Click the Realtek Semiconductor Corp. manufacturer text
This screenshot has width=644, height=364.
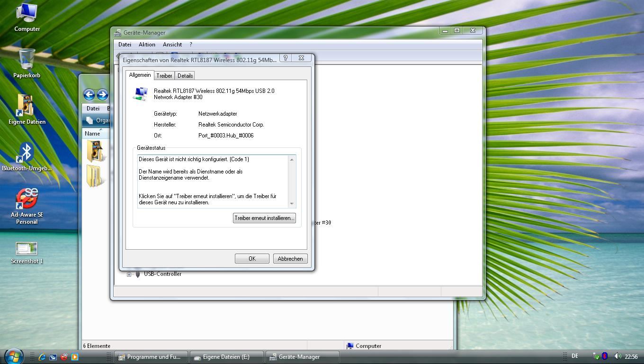click(x=231, y=125)
